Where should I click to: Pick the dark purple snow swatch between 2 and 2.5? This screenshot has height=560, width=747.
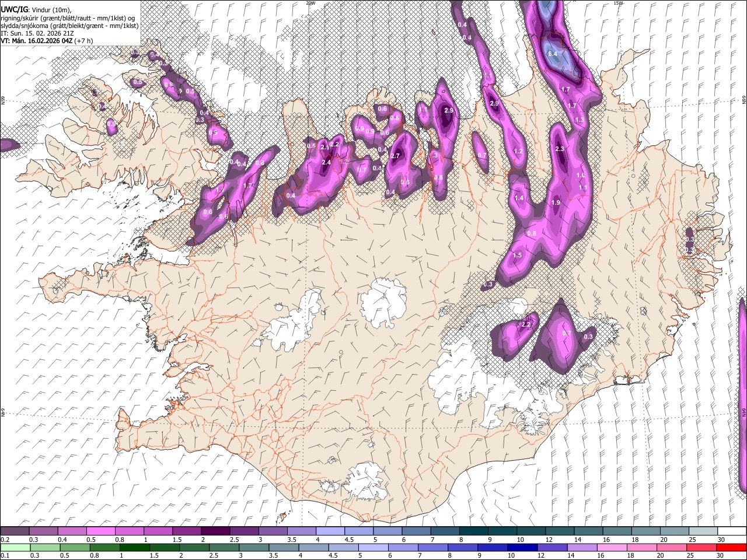215,531
